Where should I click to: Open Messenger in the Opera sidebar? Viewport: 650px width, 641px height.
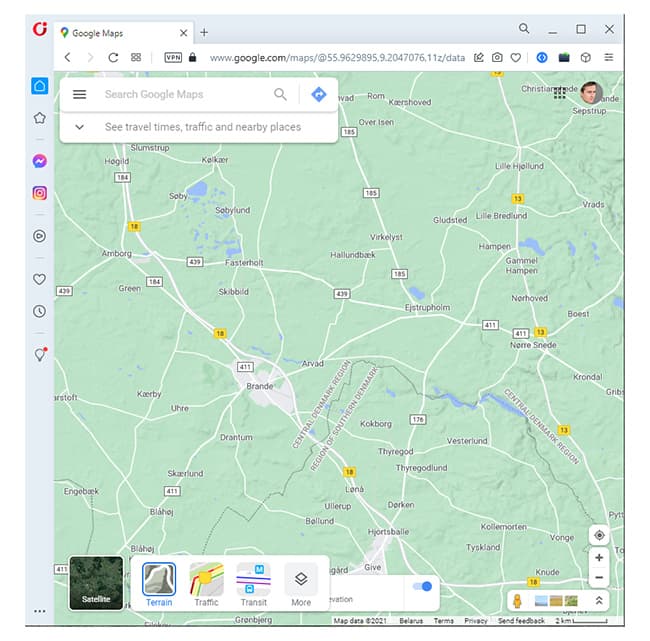[40, 161]
